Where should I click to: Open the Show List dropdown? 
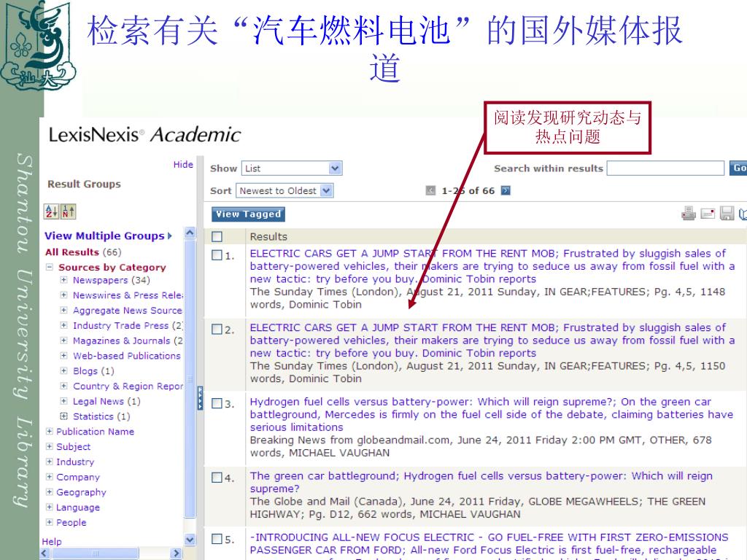292,168
